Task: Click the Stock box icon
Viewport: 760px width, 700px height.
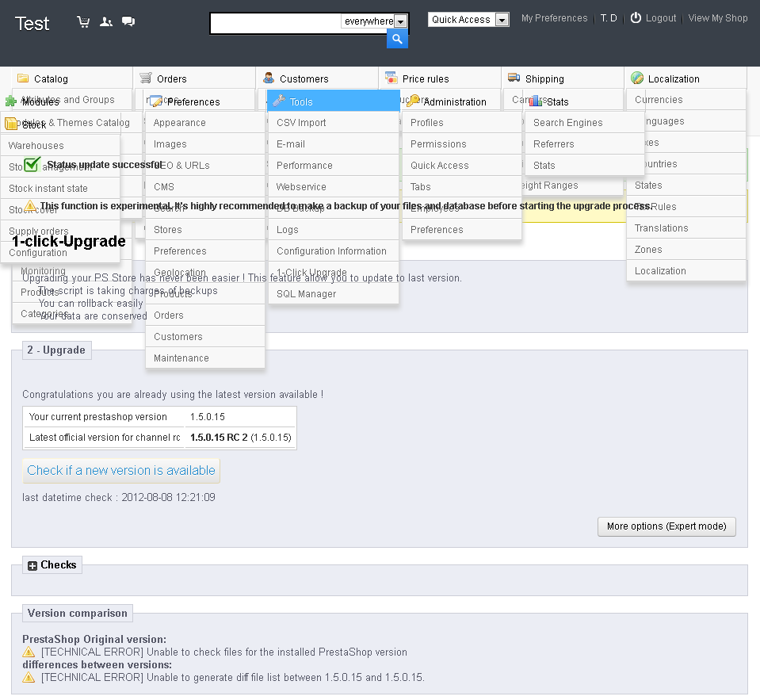Action: (10, 124)
